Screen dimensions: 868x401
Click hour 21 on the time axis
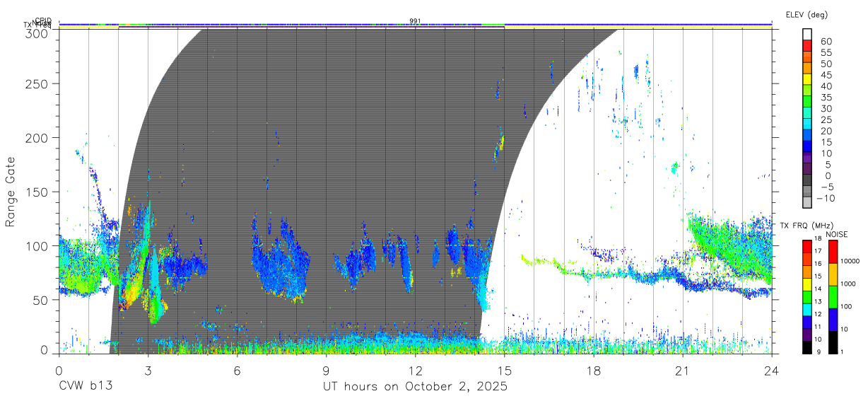click(x=682, y=370)
